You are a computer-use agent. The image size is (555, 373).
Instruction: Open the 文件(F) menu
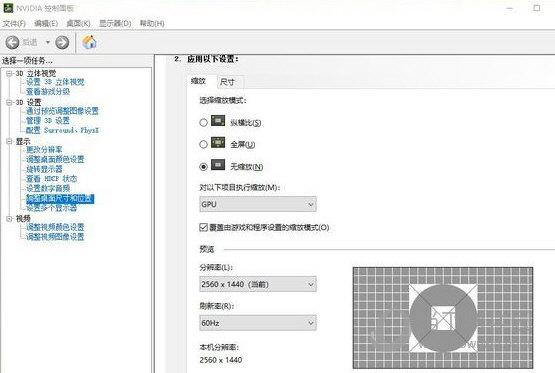(14, 23)
